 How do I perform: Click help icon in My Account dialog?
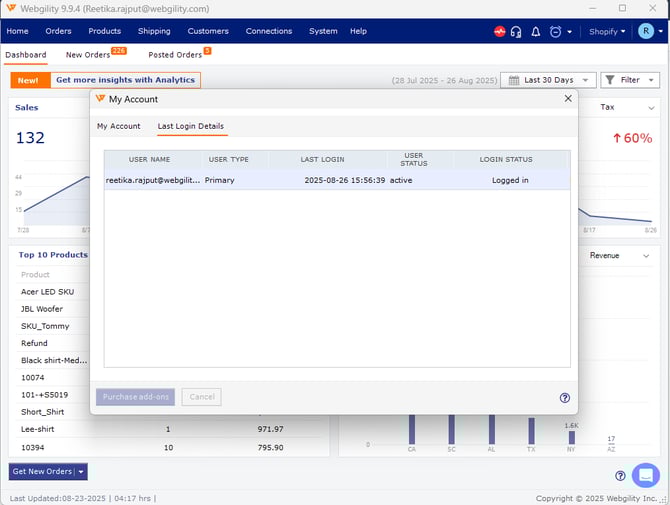(x=564, y=397)
